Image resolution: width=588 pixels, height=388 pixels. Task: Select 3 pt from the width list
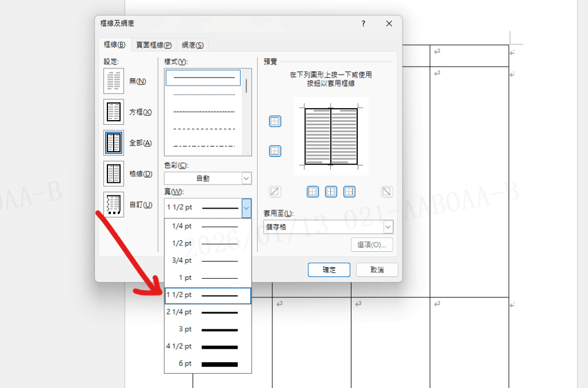208,329
